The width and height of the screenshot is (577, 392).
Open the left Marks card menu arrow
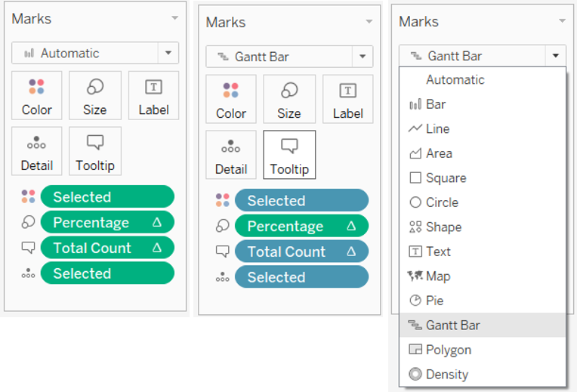[175, 17]
